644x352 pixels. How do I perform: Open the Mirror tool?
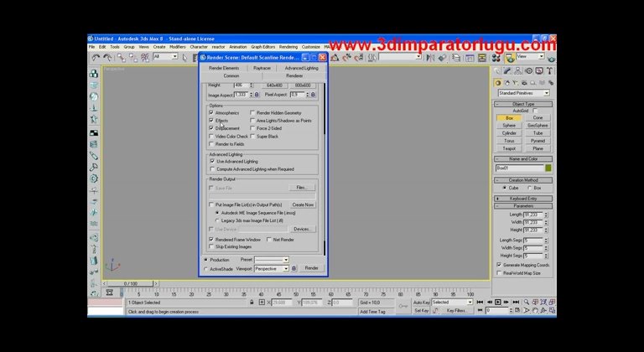430,58
